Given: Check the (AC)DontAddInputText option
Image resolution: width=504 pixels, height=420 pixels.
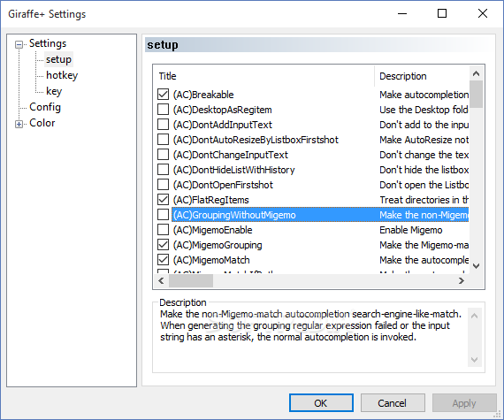Looking at the screenshot, I should 163,125.
